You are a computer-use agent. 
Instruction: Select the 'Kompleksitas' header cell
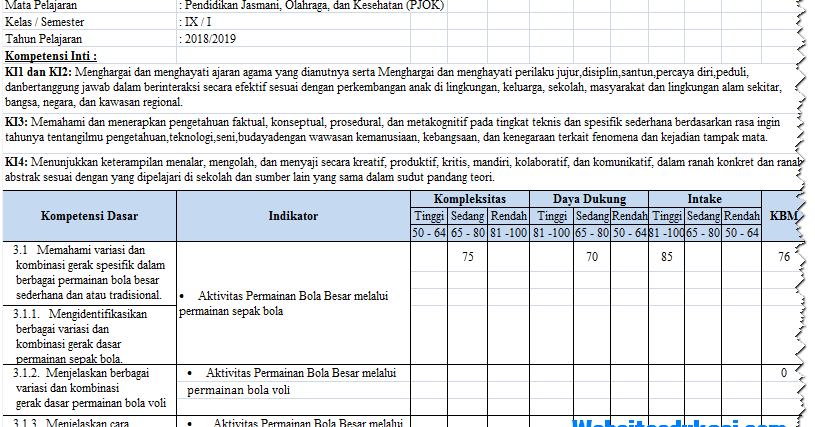[470, 199]
